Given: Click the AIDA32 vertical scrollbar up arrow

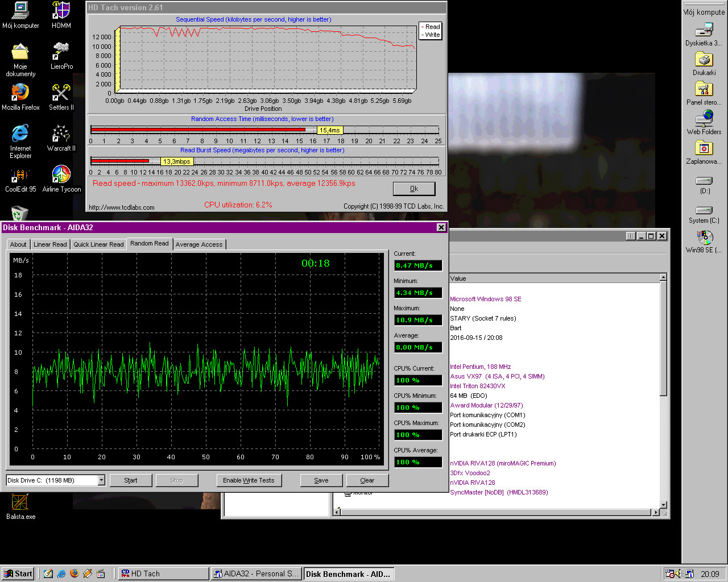Looking at the screenshot, I should (663, 278).
